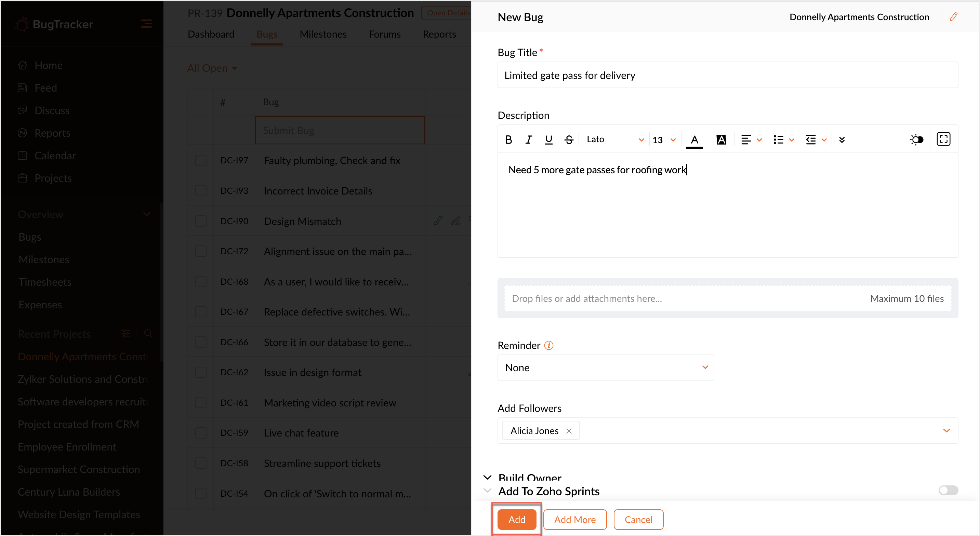
Task: Click the Add button to submit bug
Action: pyautogui.click(x=517, y=519)
